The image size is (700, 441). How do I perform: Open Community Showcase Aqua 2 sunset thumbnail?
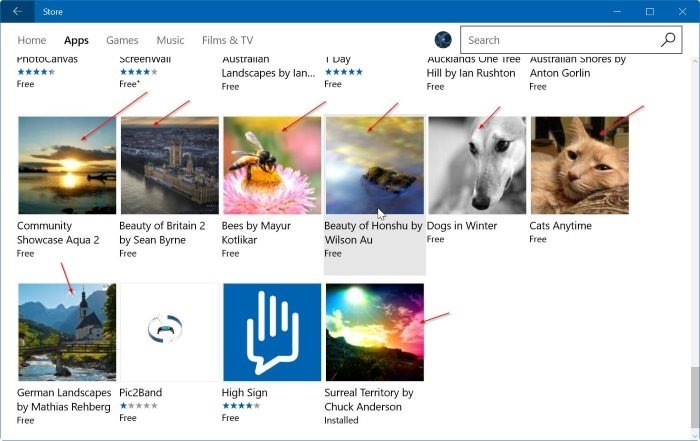click(67, 166)
